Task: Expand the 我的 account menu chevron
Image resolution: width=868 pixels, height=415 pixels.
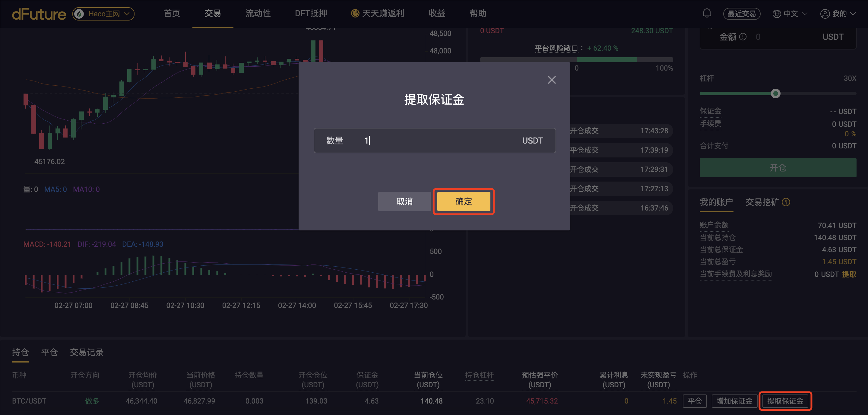Action: pyautogui.click(x=853, y=14)
